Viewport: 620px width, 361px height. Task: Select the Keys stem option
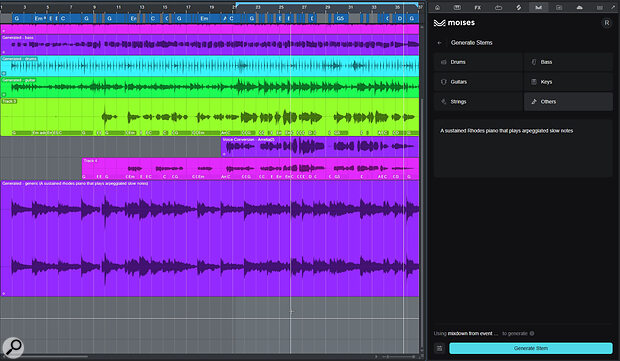(568, 82)
